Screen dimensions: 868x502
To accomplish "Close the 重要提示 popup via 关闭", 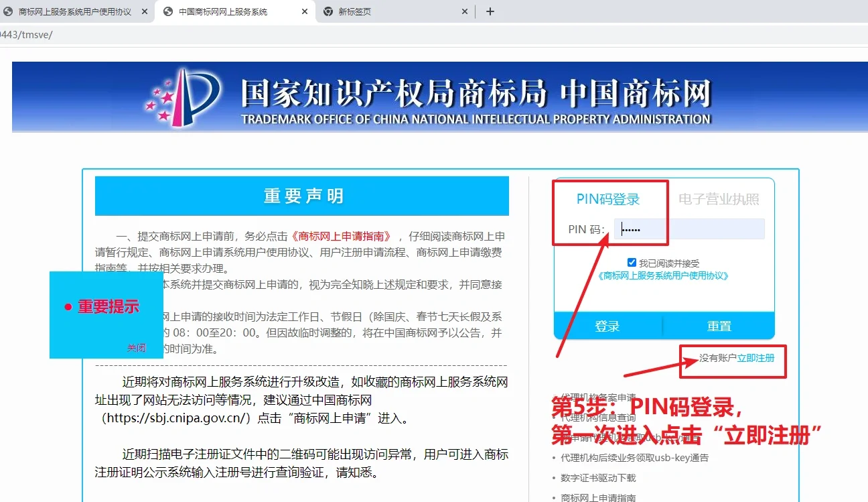I will pyautogui.click(x=137, y=348).
